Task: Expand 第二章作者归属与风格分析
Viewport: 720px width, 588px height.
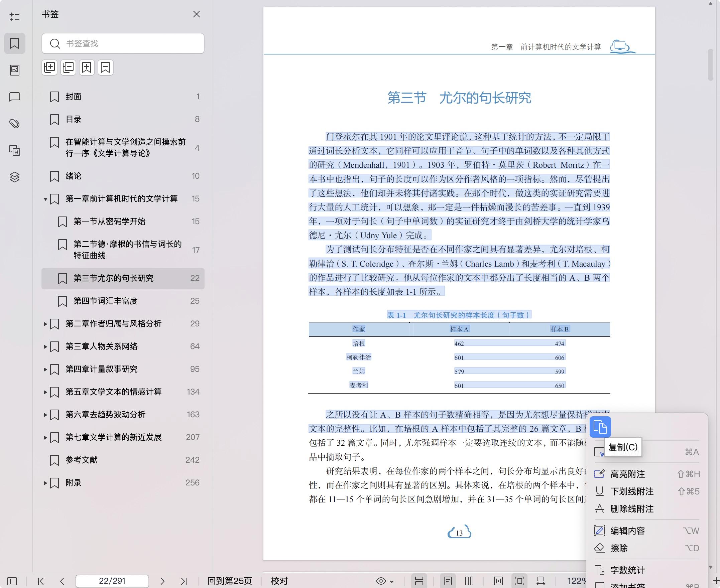Action: click(45, 324)
